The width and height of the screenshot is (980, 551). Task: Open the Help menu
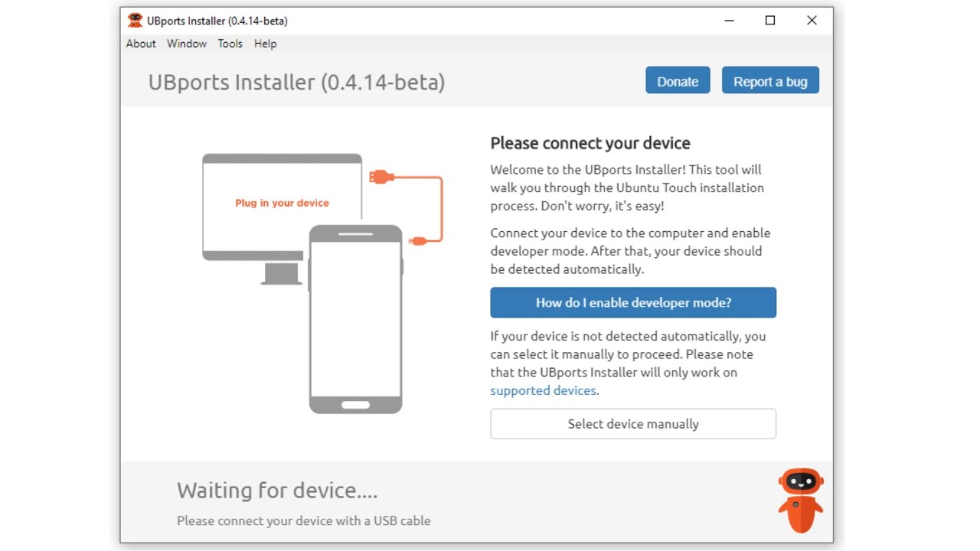pos(265,44)
